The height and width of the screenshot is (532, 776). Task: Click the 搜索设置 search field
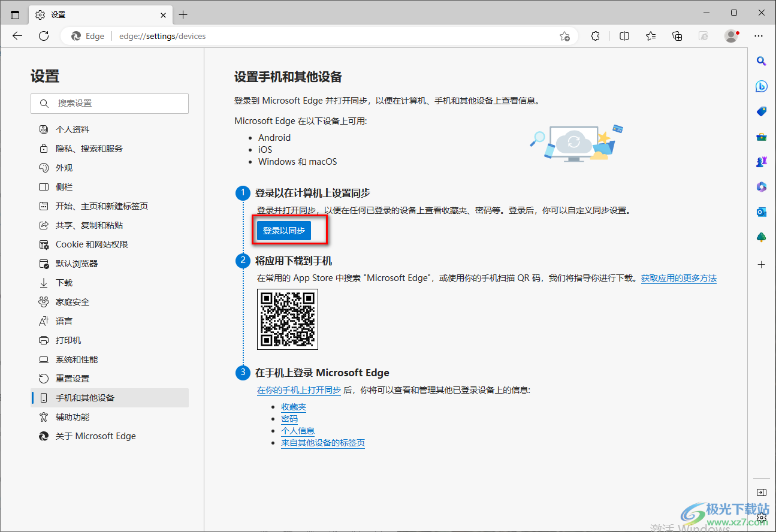[110, 103]
